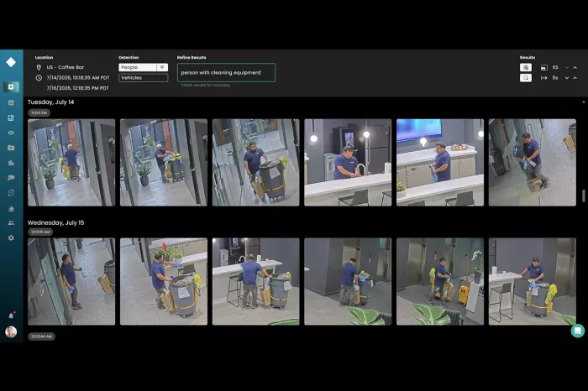Open Wednesday thumbnail with yellow mop bucket
Image resolution: width=588 pixels, height=391 pixels.
[440, 282]
